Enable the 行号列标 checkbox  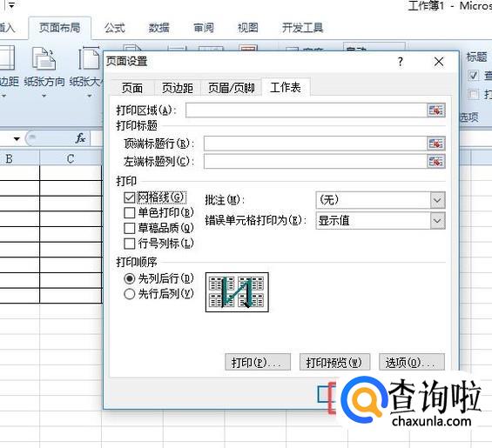[129, 244]
